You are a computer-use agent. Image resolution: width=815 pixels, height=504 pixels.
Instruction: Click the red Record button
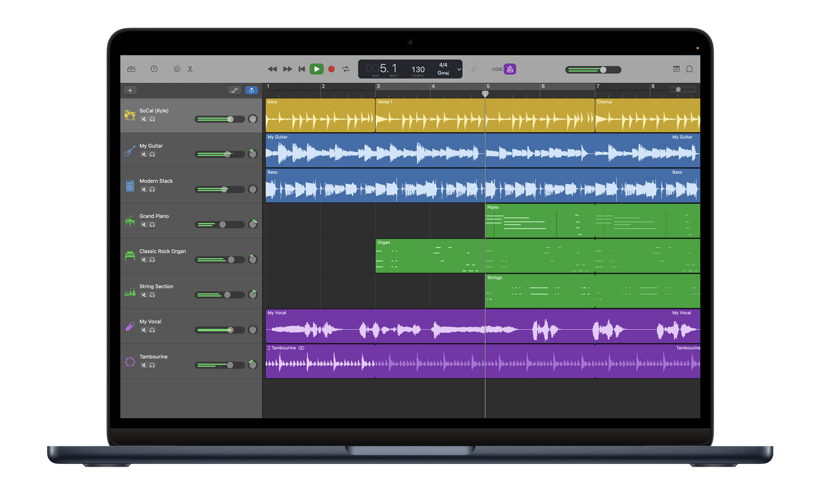pyautogui.click(x=331, y=69)
